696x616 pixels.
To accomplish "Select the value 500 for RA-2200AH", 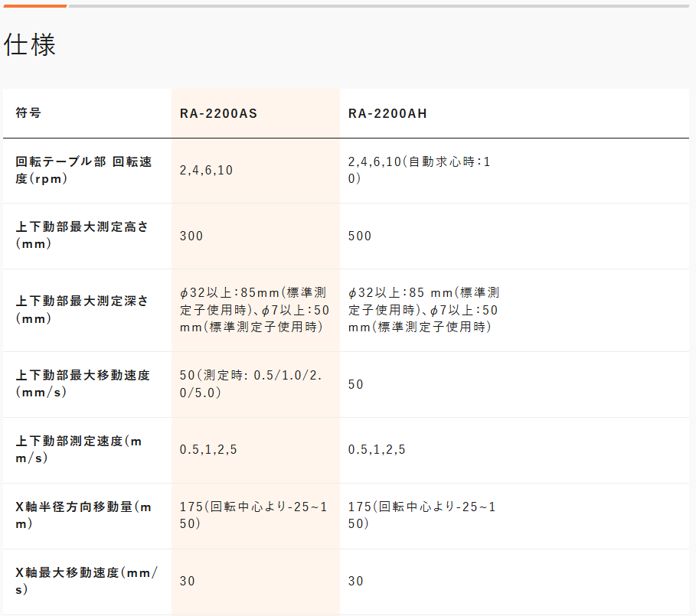I will 360,236.
